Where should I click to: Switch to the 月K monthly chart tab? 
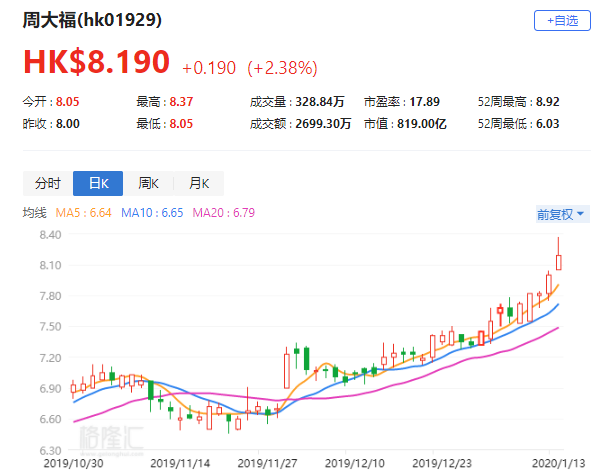(198, 183)
